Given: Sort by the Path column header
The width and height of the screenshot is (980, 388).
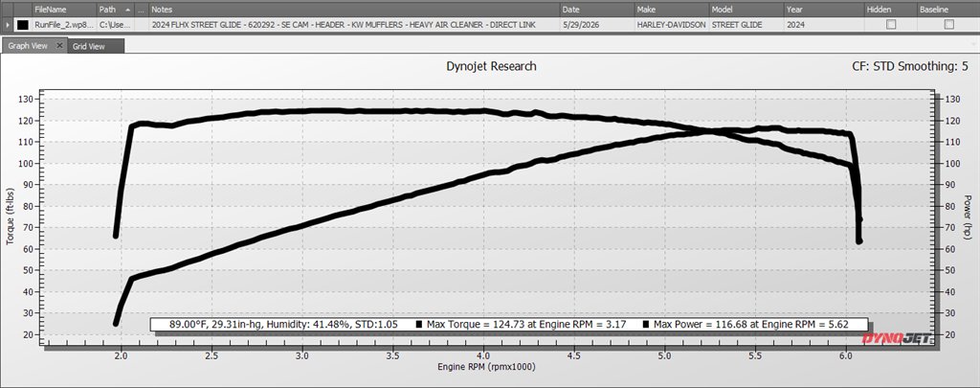Looking at the screenshot, I should 115,10.
